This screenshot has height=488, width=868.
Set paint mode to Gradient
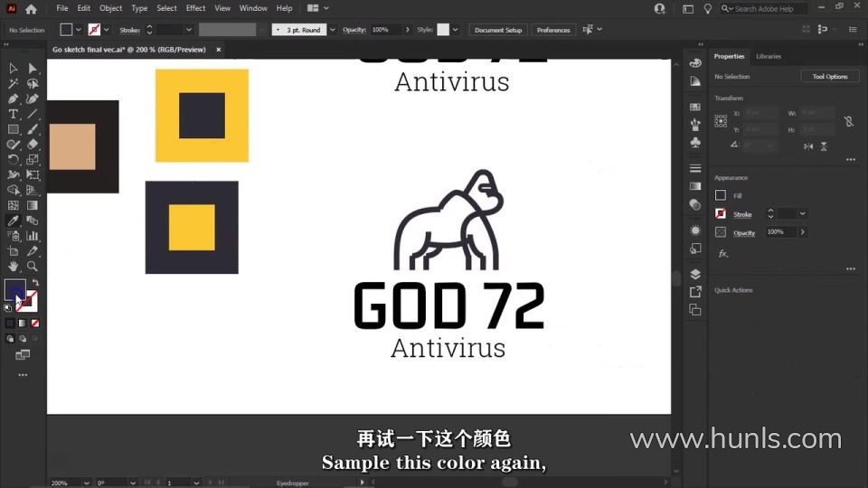pos(23,324)
